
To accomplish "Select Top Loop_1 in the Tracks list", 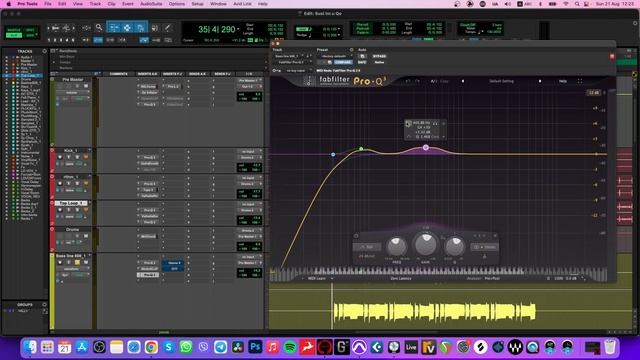I will (x=31, y=76).
